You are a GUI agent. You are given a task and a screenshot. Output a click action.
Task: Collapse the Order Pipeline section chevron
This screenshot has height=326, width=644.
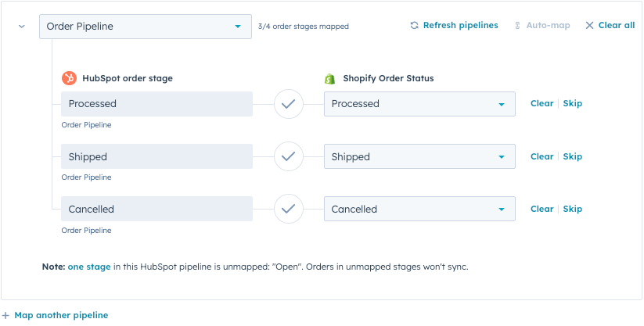tap(22, 27)
